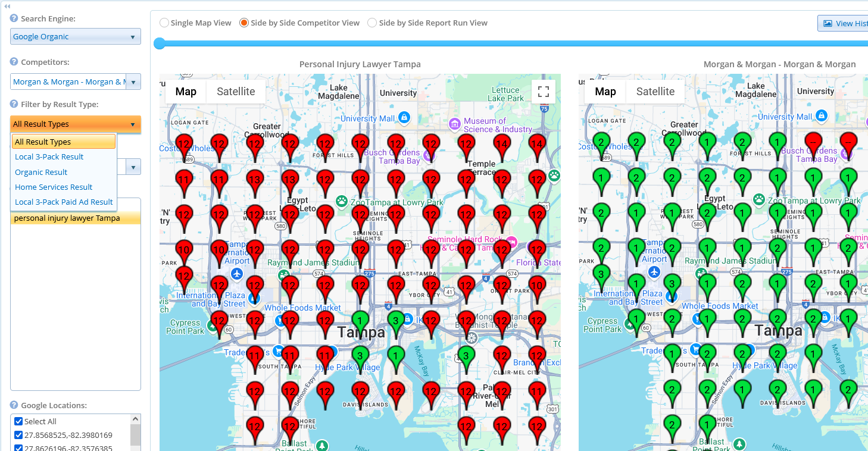Image resolution: width=868 pixels, height=451 pixels.
Task: Click ZooTampa paw icon on right map
Action: pyautogui.click(x=759, y=199)
